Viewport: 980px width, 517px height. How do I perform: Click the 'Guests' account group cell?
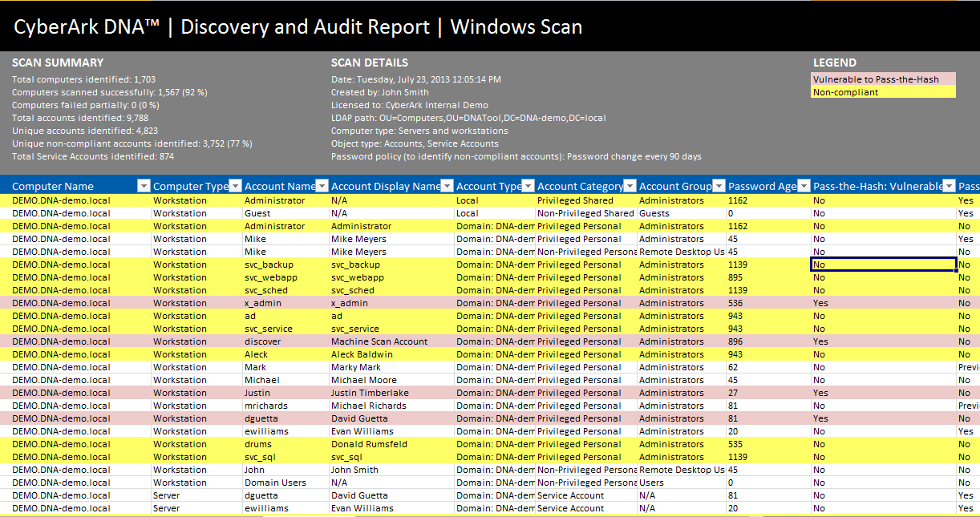click(682, 213)
